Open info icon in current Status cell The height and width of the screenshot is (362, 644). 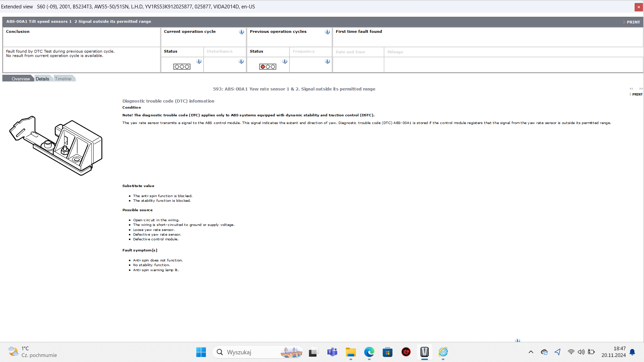pos(199,61)
